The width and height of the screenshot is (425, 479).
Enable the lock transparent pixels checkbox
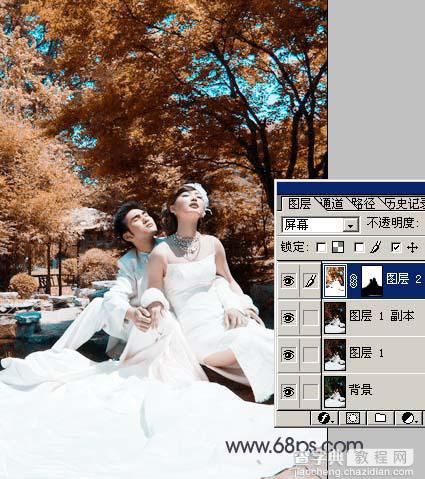point(321,247)
